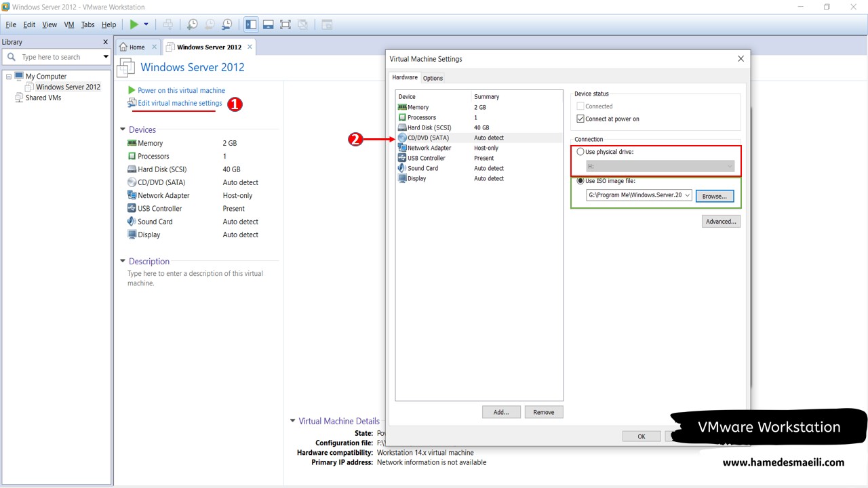This screenshot has width=868, height=488.
Task: Open the File menu
Action: point(11,24)
